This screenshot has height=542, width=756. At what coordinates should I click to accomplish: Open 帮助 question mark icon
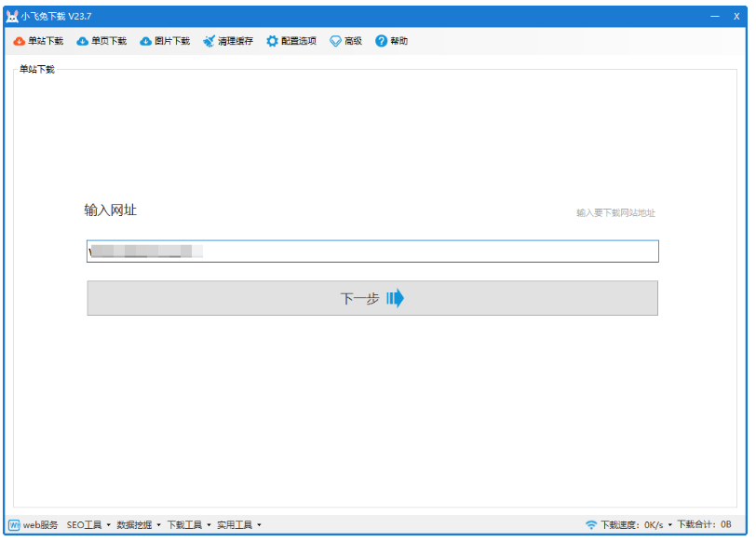point(381,41)
